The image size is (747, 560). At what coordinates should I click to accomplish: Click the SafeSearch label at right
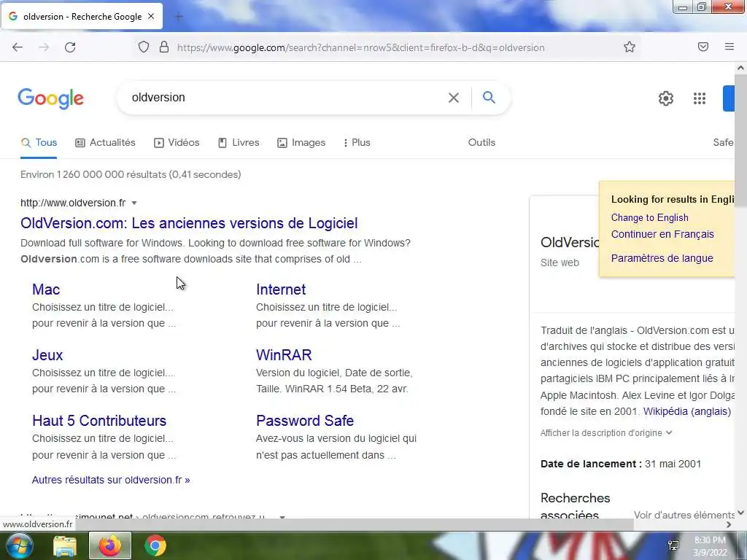click(723, 142)
